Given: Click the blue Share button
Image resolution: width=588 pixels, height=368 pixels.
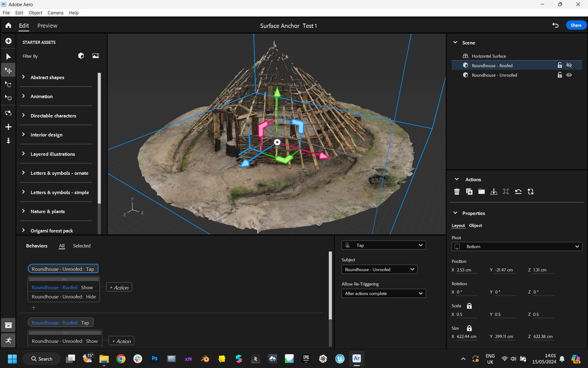Looking at the screenshot, I should click(576, 25).
